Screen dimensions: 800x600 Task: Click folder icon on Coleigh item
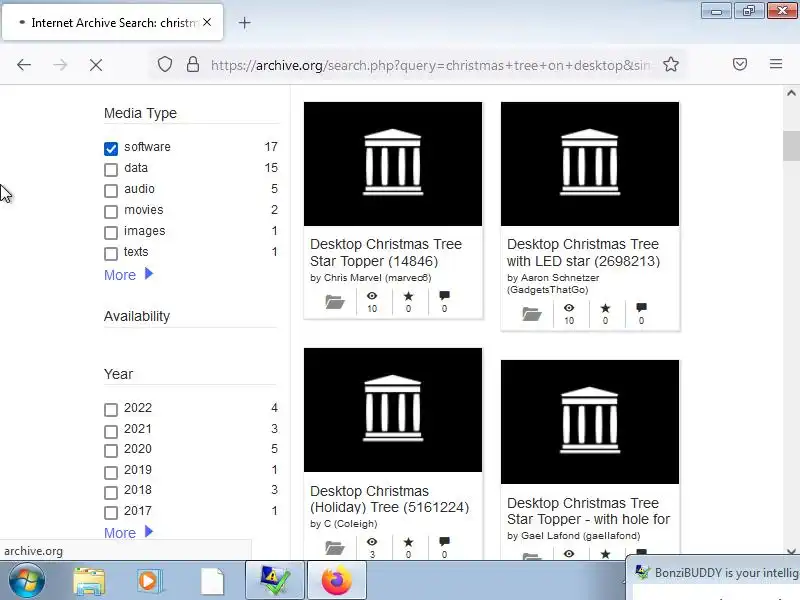tap(335, 548)
